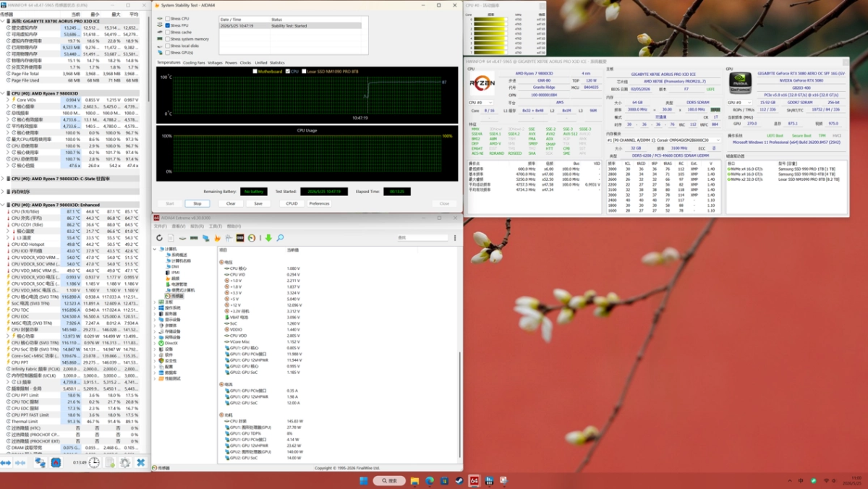Click the AIDA64 Extreme search field
Image resolution: width=868 pixels, height=489 pixels.
pyautogui.click(x=422, y=237)
